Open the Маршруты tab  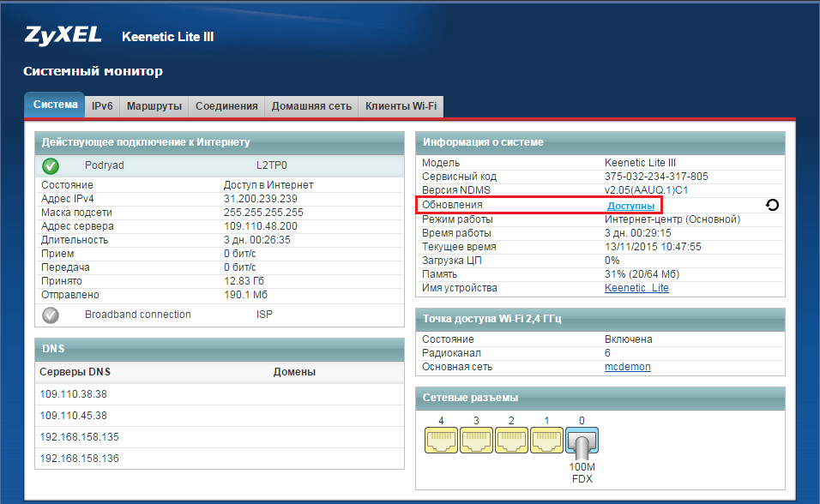[154, 106]
